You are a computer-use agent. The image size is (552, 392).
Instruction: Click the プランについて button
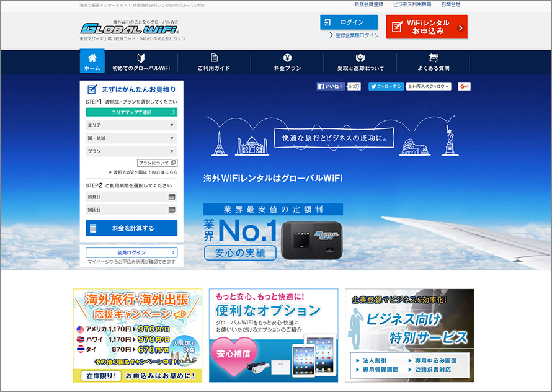click(x=157, y=163)
